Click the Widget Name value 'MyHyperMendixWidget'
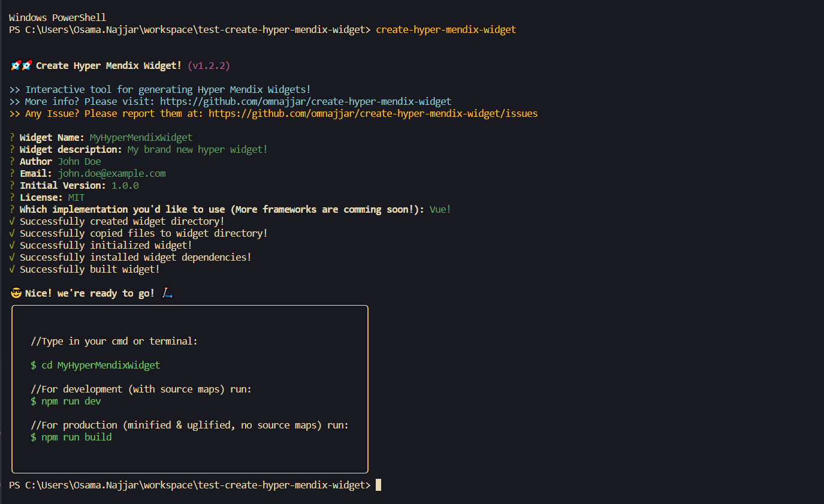824x504 pixels. point(141,137)
